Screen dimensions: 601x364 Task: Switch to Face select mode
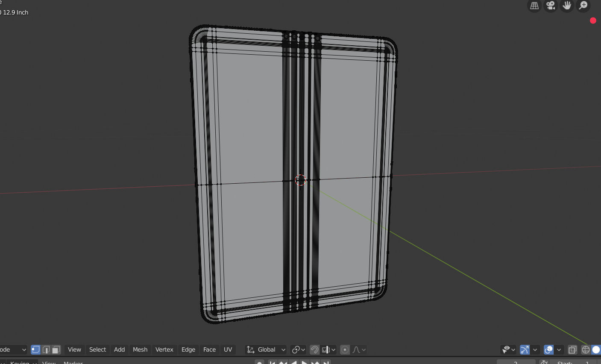56,349
